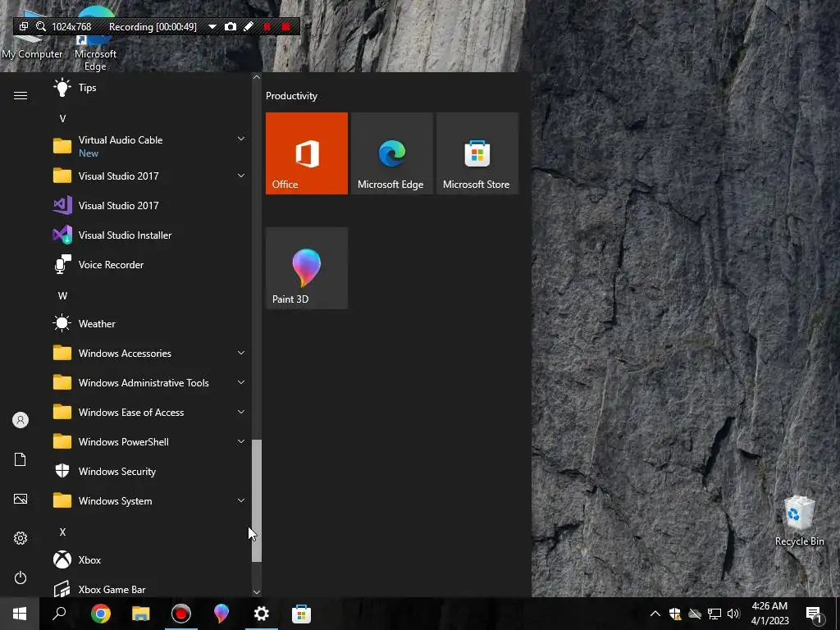Expand Windows PowerShell folder
840x630 pixels.
241,441
